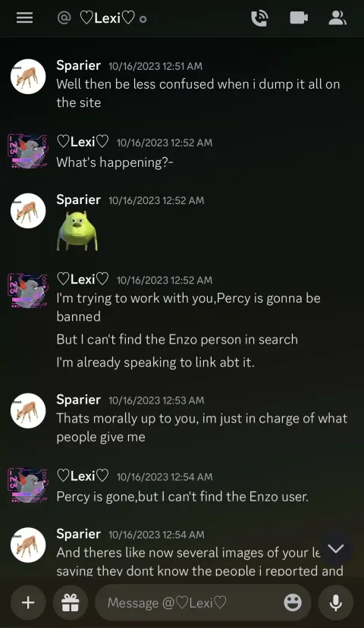Select message "But I can't find the Enzo person"

click(x=177, y=339)
